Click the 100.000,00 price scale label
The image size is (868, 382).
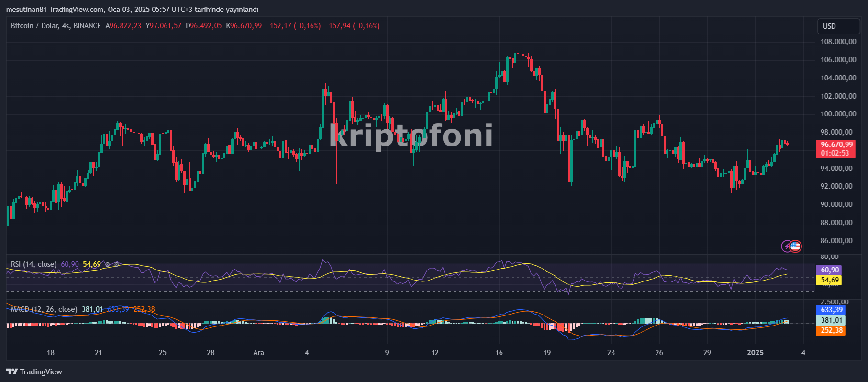tap(838, 114)
